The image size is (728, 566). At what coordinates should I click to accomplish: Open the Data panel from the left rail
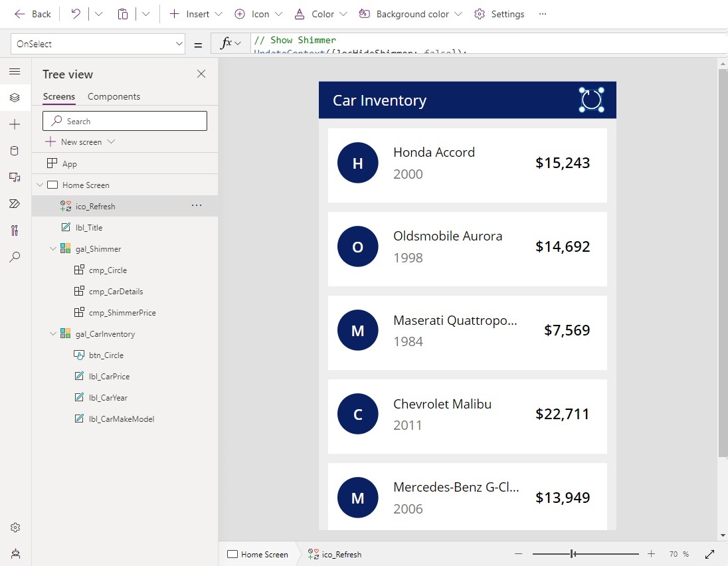[15, 151]
